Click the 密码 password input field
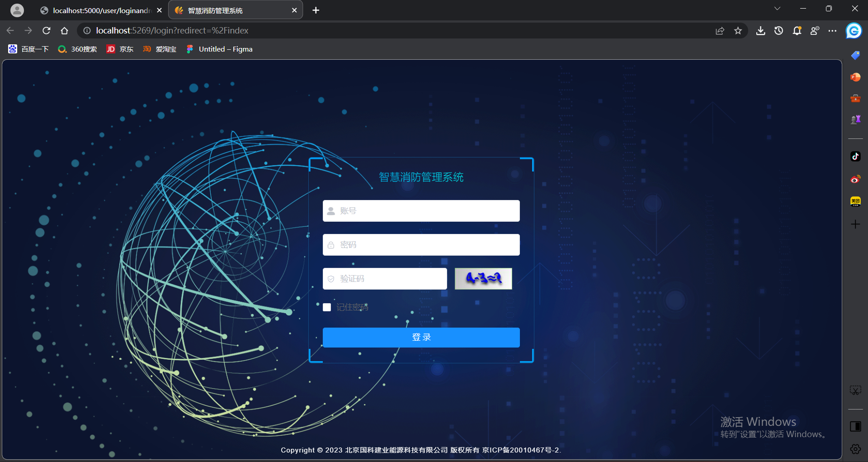 421,245
